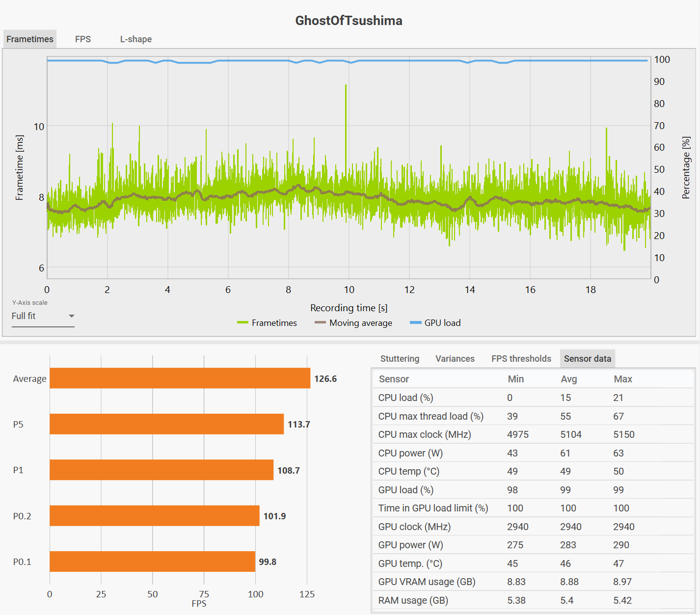Select the CPU max thread load (%) row

click(534, 416)
